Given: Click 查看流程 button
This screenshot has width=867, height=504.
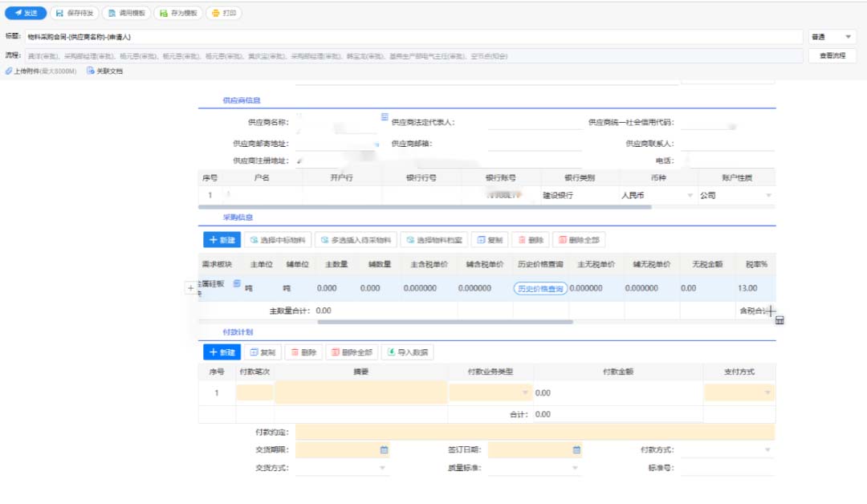Looking at the screenshot, I should [x=832, y=56].
